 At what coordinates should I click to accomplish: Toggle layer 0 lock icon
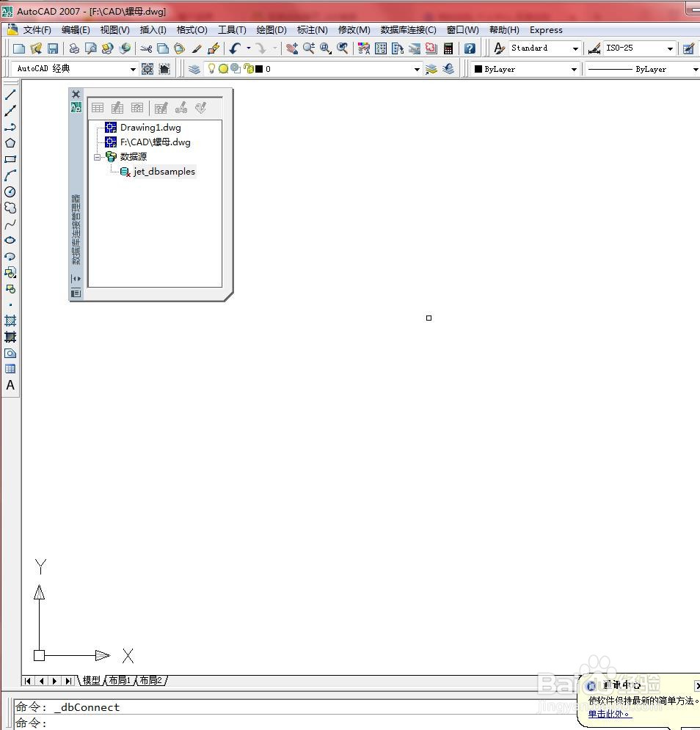pos(248,69)
